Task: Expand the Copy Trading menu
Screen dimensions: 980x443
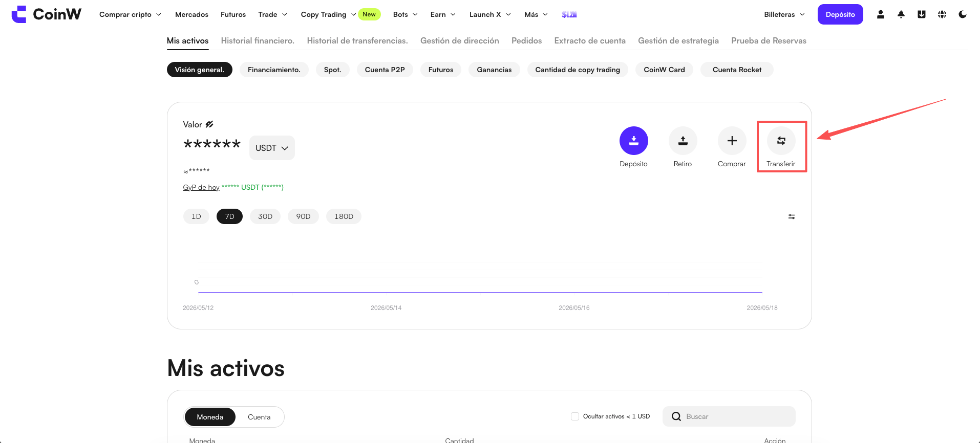Action: (x=328, y=14)
